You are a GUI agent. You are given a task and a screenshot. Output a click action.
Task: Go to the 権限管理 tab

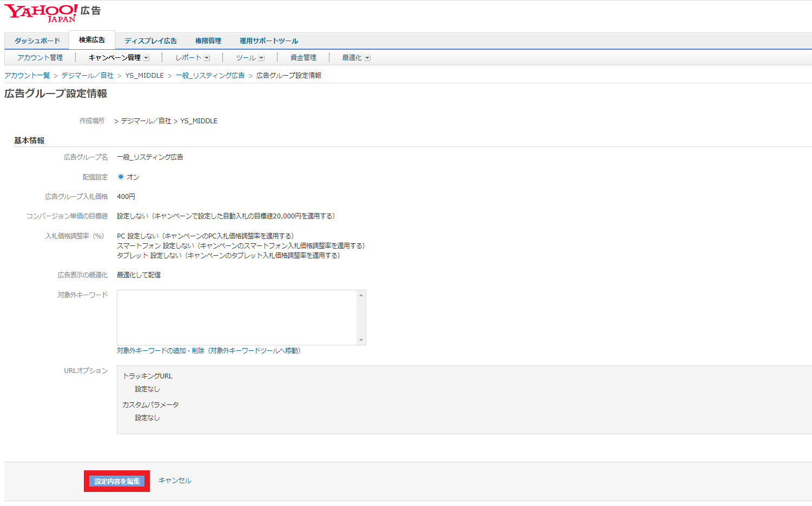208,41
